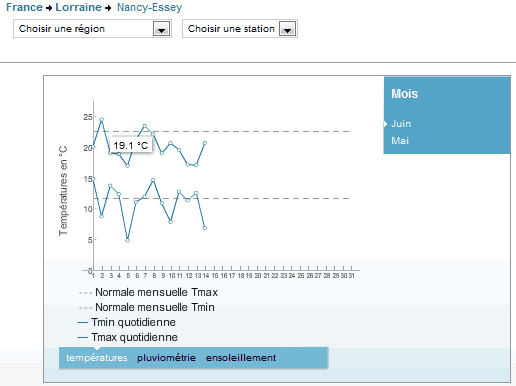
Task: Toggle 'Normale mensuelle Tmax' legend entry
Action: click(148, 292)
